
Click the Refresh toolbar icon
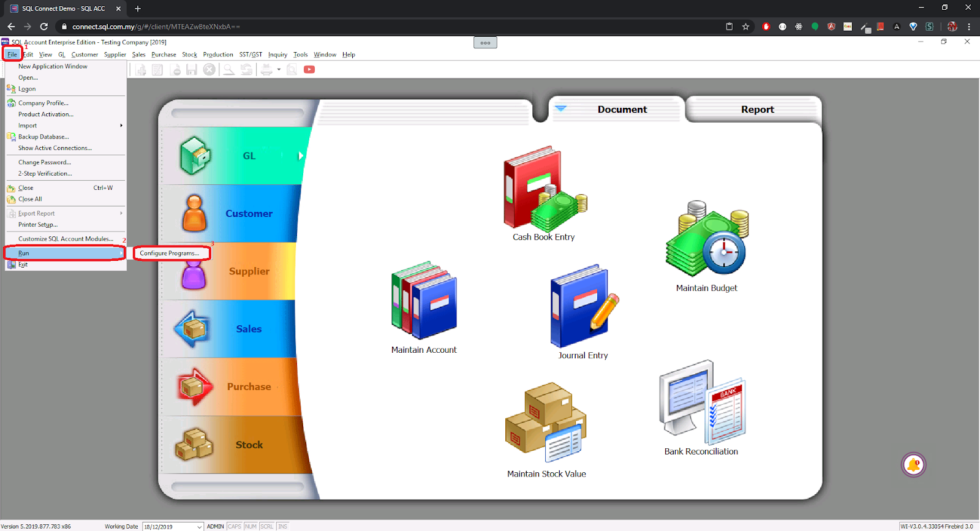(246, 70)
